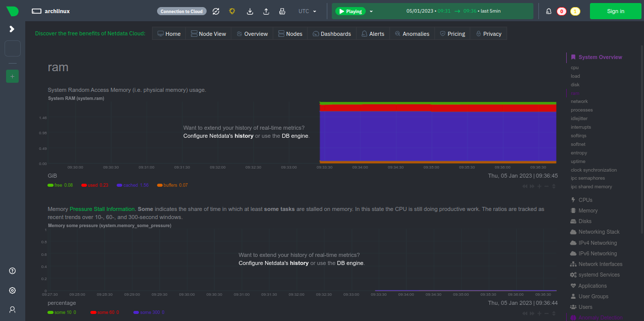Click the download snapshot icon
Viewport: 644px width, 321px height.
tap(250, 11)
